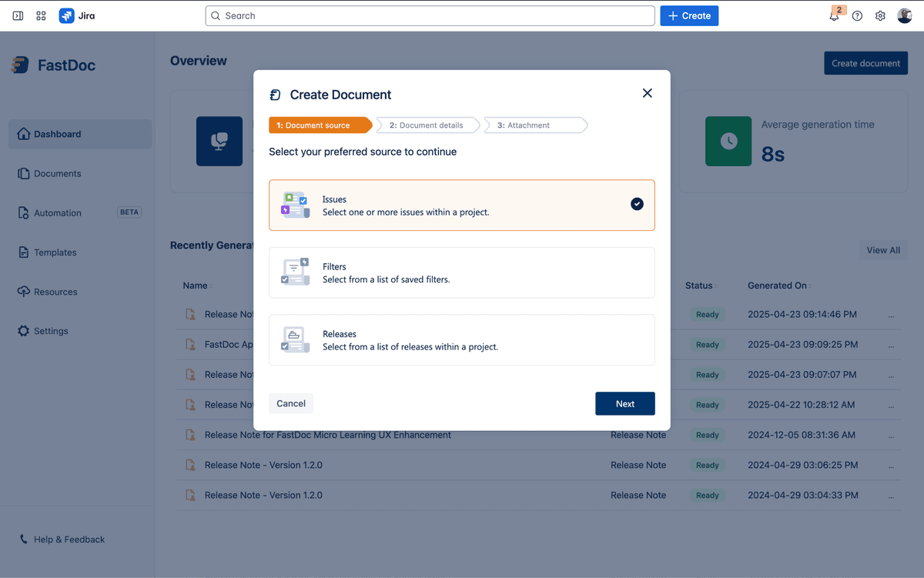Screen dimensions: 924x578
Task: Click the Cancel button
Action: pyautogui.click(x=291, y=403)
